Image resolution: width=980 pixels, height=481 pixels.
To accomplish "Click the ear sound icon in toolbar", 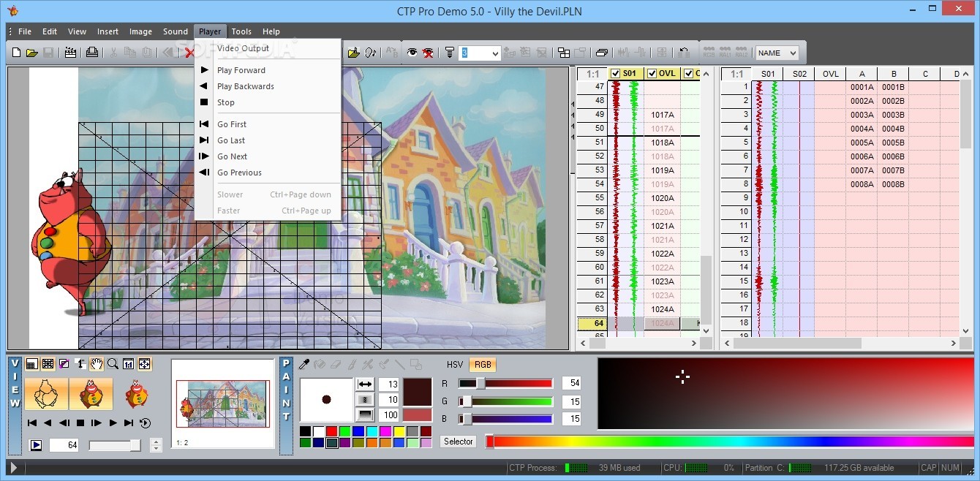I will [x=370, y=53].
